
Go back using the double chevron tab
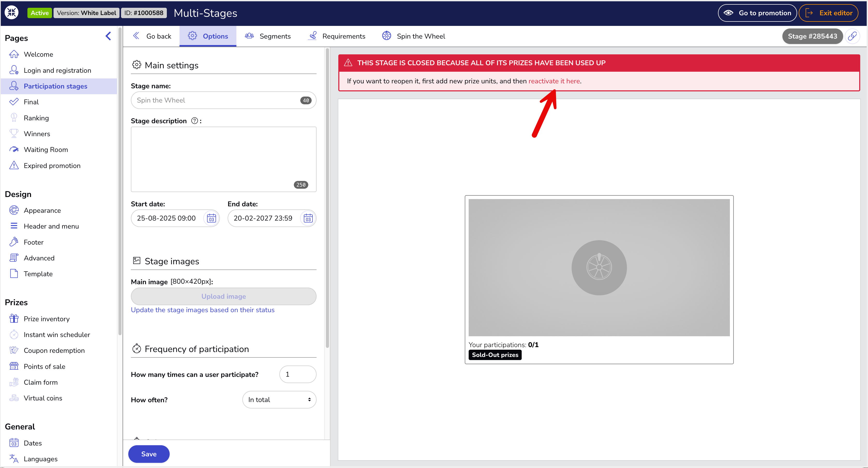click(152, 36)
